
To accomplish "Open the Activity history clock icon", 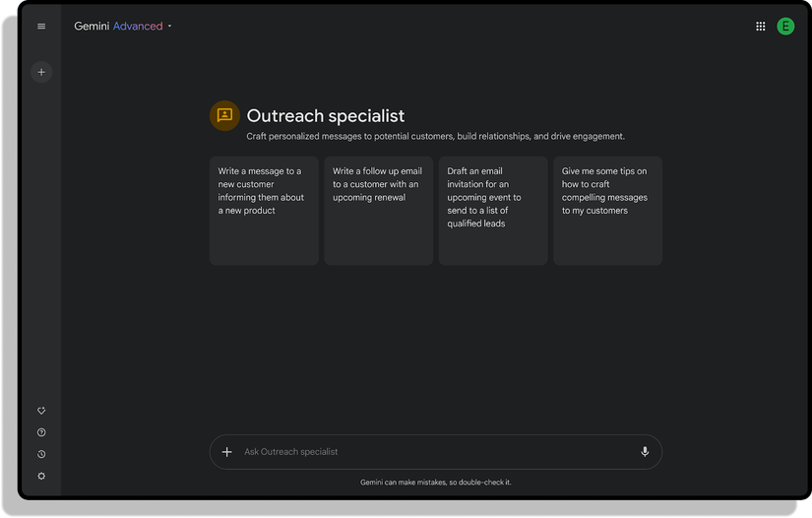I will coord(41,454).
